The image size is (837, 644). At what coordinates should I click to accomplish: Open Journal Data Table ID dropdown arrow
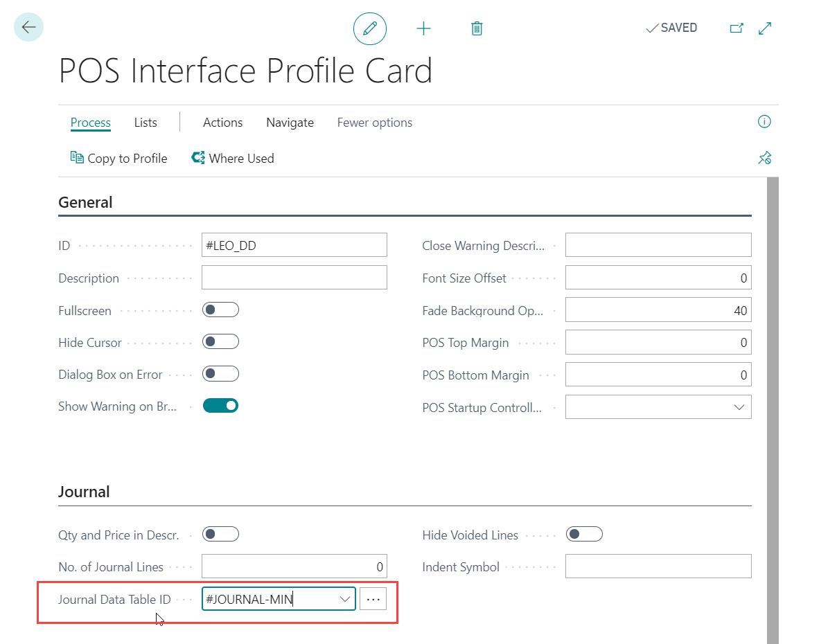(x=344, y=599)
